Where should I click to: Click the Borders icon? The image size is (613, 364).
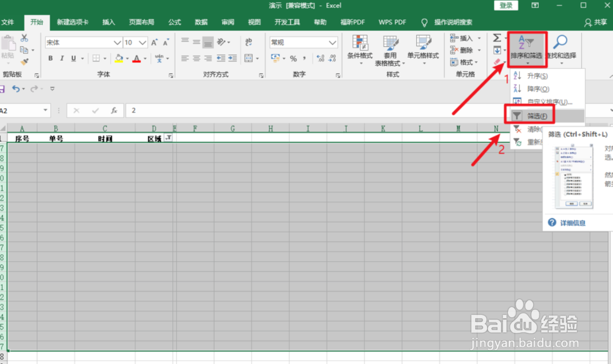[x=96, y=58]
